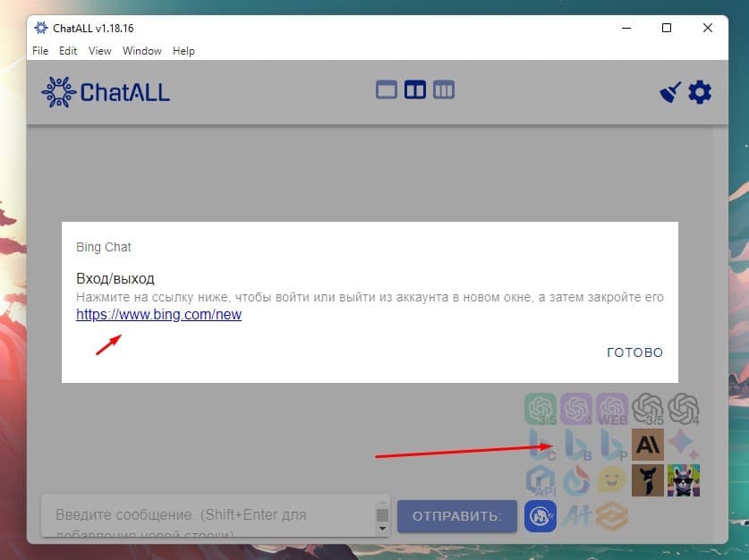
Task: Select the purple ChatGPT WEB bot icon
Action: 612,409
